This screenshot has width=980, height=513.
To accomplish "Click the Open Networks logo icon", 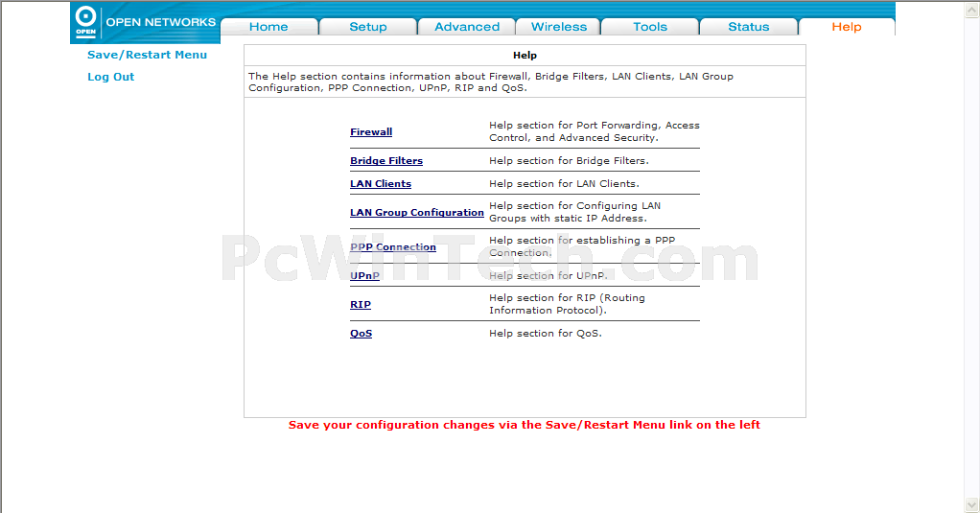I will 85,21.
